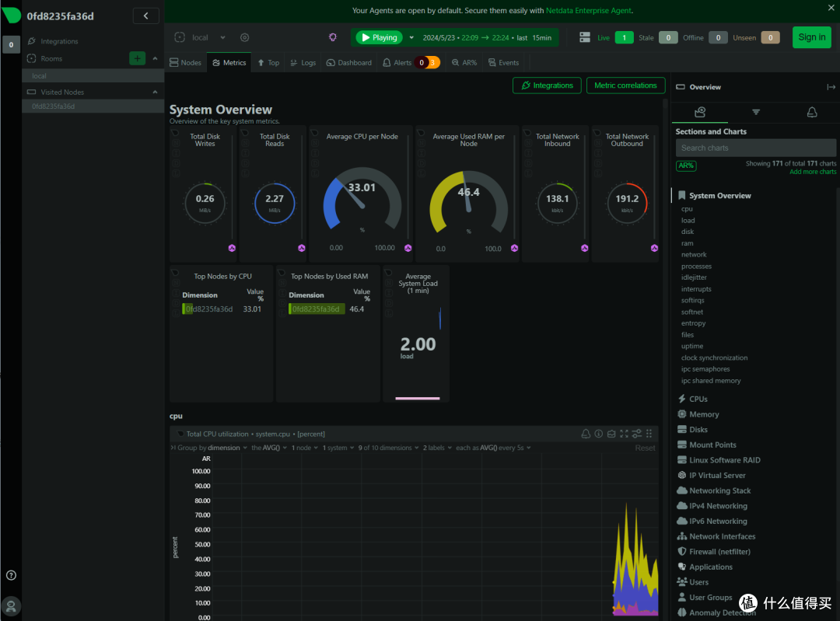Add a new room with the green plus
The width and height of the screenshot is (840, 621).
tap(137, 58)
